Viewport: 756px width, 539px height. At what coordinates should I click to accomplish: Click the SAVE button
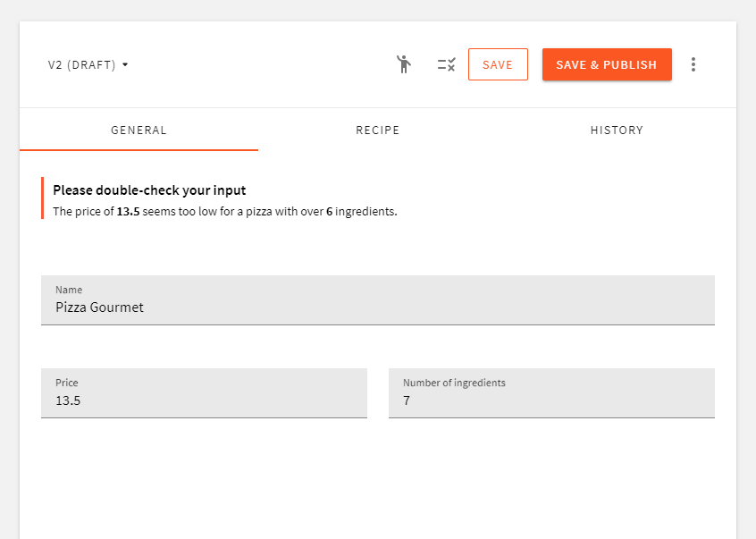[x=498, y=63]
